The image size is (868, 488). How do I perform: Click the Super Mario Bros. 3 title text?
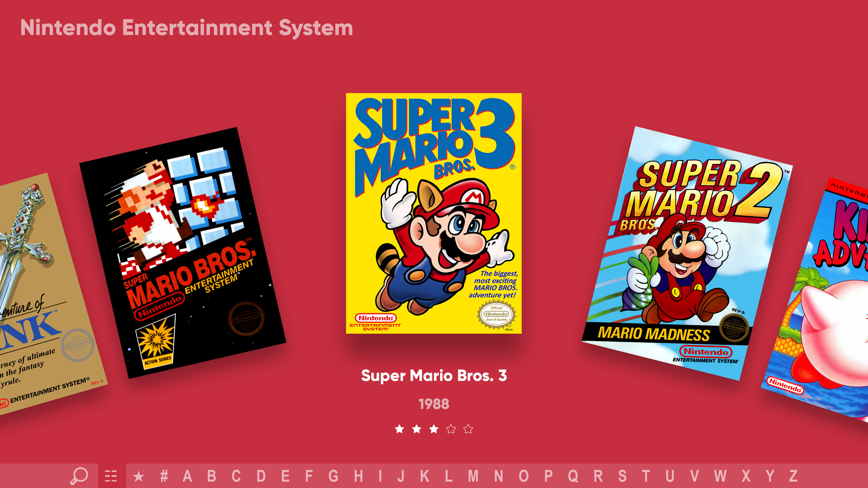coord(434,375)
